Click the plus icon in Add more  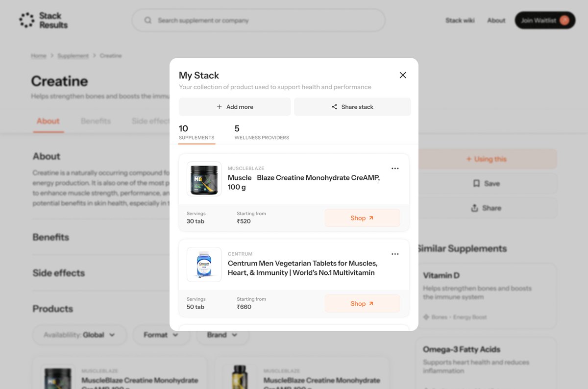(x=220, y=107)
